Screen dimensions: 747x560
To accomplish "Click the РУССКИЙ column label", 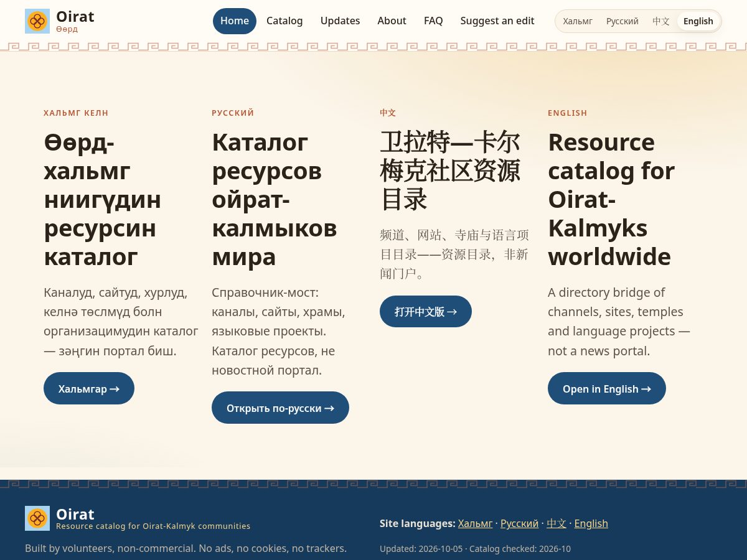I will [233, 113].
